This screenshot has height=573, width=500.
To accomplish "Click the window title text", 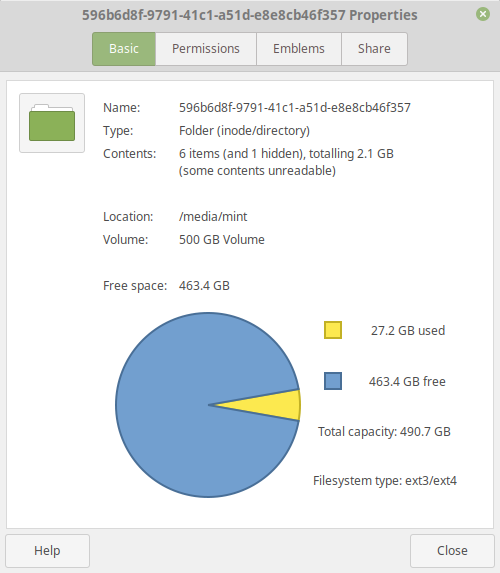I will [250, 15].
